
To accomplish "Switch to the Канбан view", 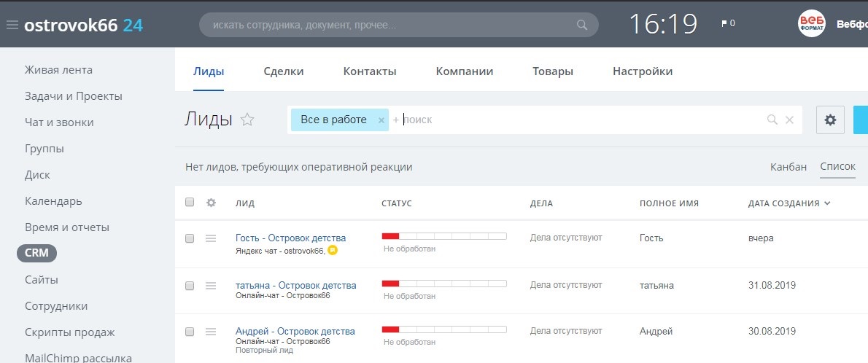I will [x=788, y=167].
